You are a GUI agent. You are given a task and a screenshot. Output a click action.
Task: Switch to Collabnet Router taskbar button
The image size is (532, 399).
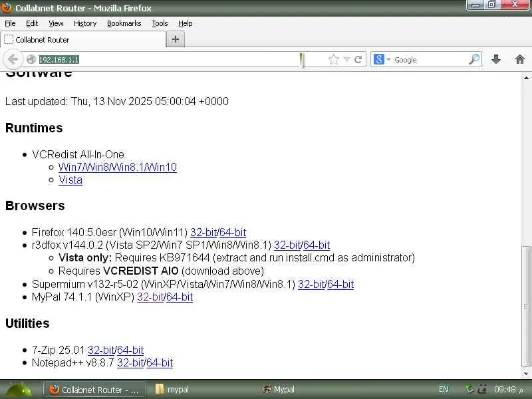tap(94, 390)
